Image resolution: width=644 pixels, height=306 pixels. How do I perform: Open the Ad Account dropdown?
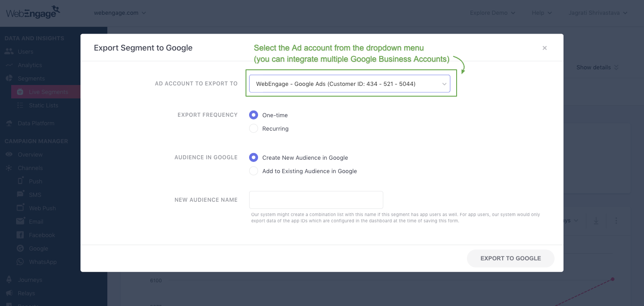pyautogui.click(x=350, y=84)
